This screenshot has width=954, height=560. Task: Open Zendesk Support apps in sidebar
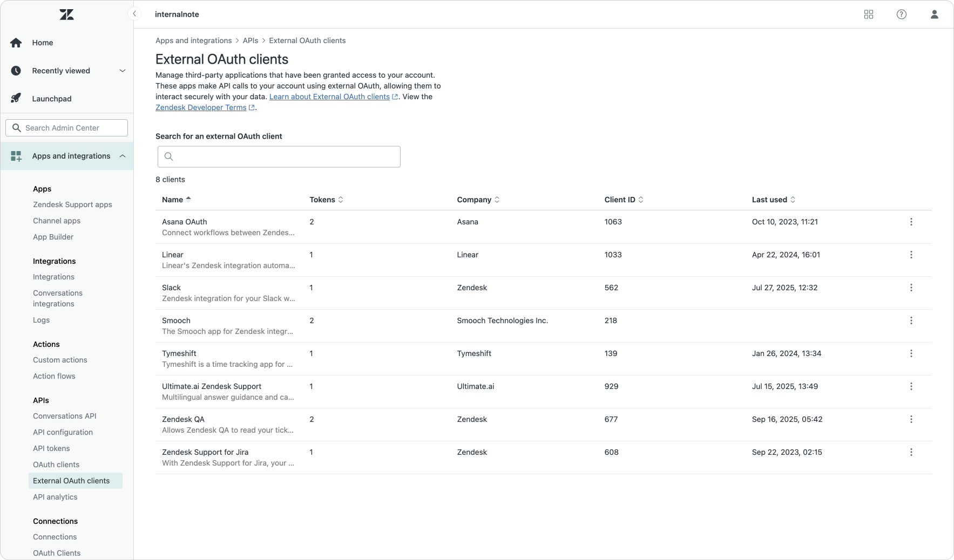point(72,204)
